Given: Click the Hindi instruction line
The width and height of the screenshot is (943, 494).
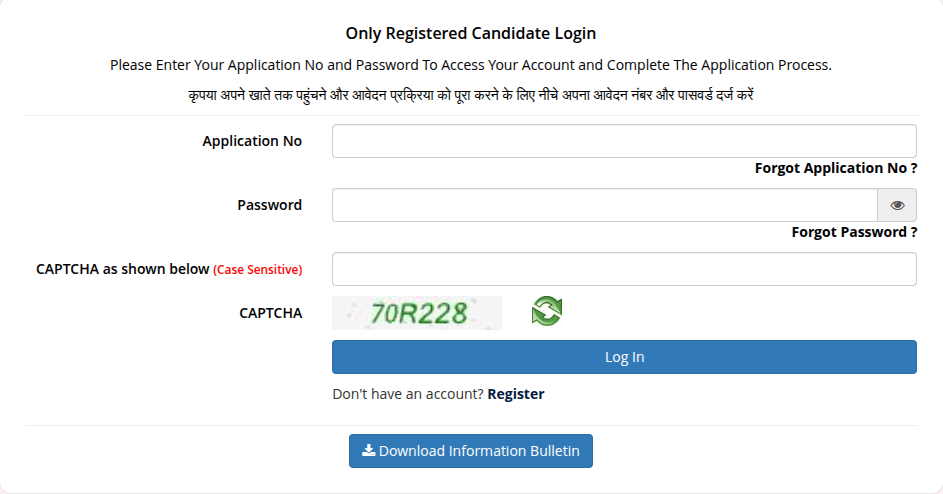Looking at the screenshot, I should pos(471,93).
